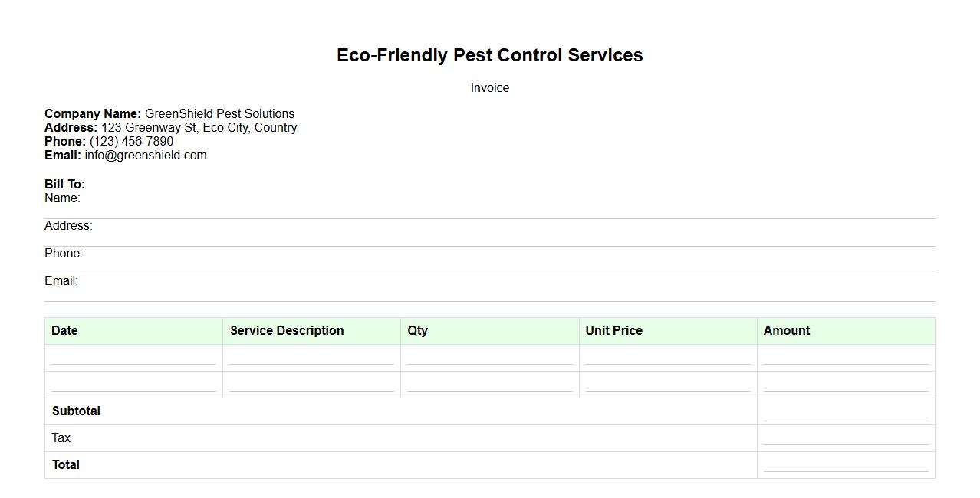
Task: Click the Bill To Name input line
Action: click(x=489, y=211)
